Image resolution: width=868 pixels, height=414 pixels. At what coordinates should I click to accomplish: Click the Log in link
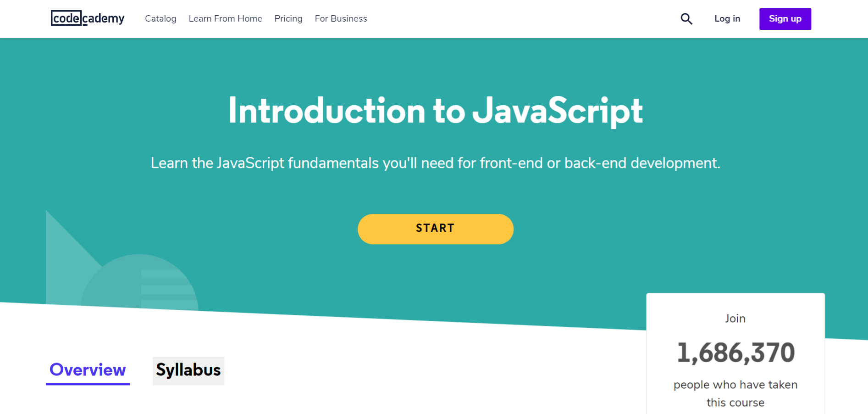(x=727, y=18)
